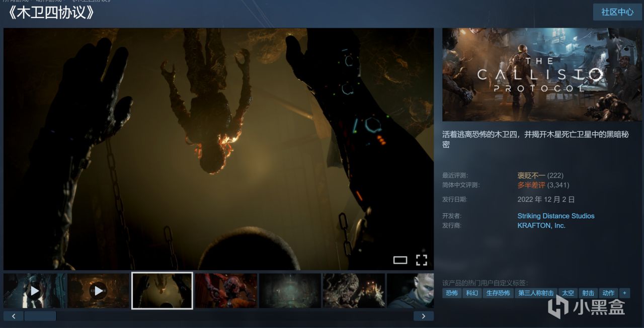Click The Callisto Protocol header image
The image size is (644, 328).
click(542, 74)
